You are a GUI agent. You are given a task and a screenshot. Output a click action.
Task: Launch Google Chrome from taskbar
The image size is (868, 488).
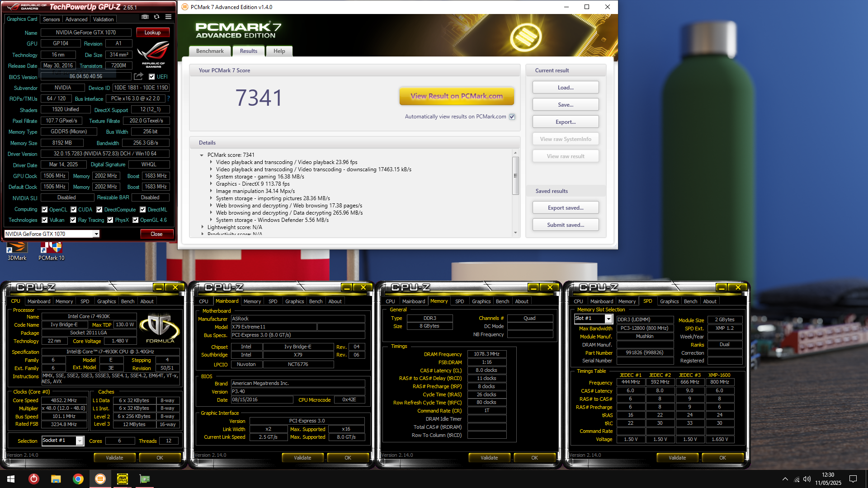[x=78, y=479]
